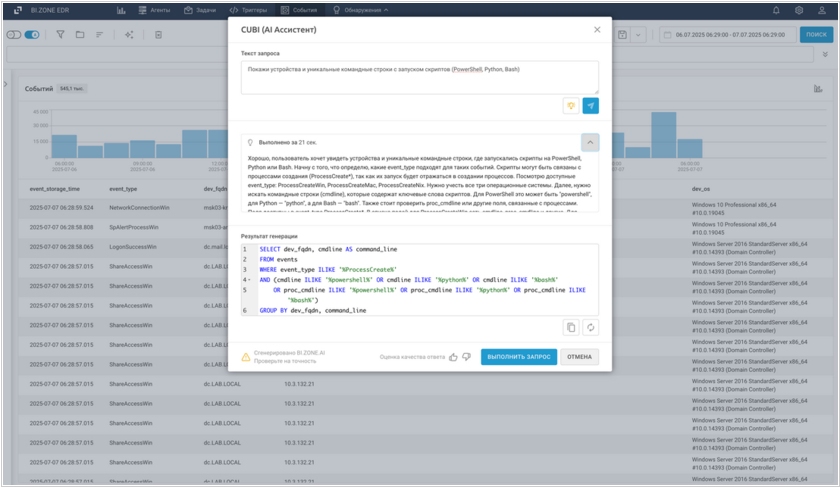Screen dimensions: 840x487
Task: Click the warning triangle icon in dialog footer
Action: pyautogui.click(x=246, y=357)
